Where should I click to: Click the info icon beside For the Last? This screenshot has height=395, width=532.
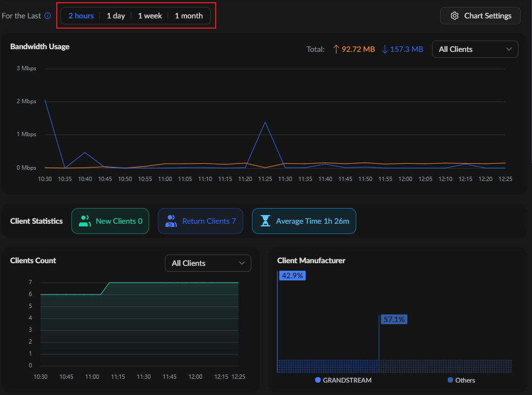[x=48, y=16]
